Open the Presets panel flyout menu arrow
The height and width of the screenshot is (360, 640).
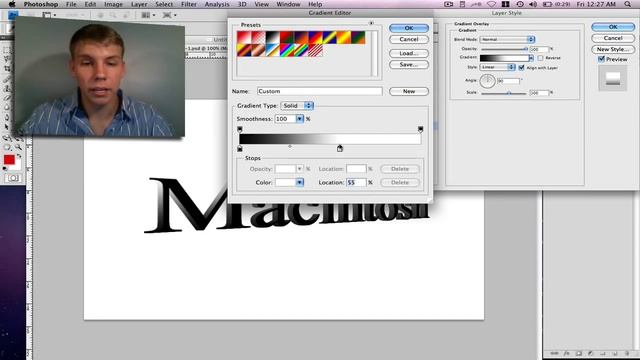click(x=371, y=23)
